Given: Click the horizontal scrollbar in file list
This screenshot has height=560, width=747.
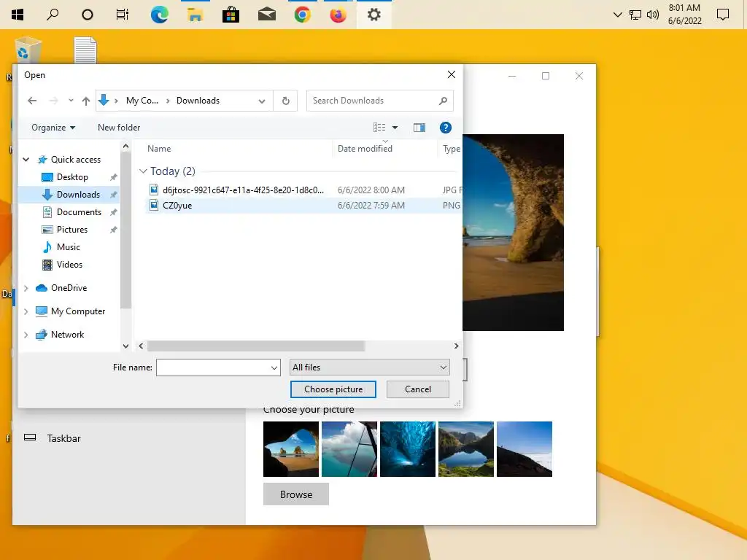Looking at the screenshot, I should click(x=256, y=346).
